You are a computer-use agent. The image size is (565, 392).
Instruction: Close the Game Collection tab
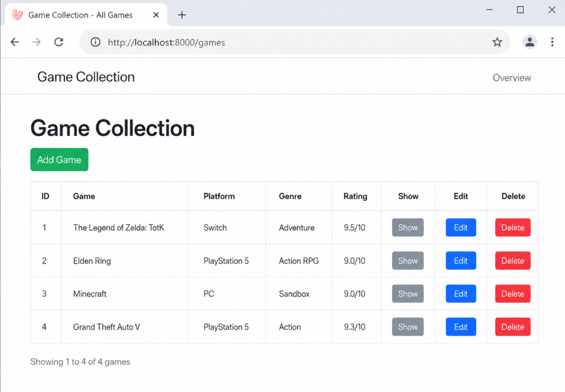click(x=156, y=15)
